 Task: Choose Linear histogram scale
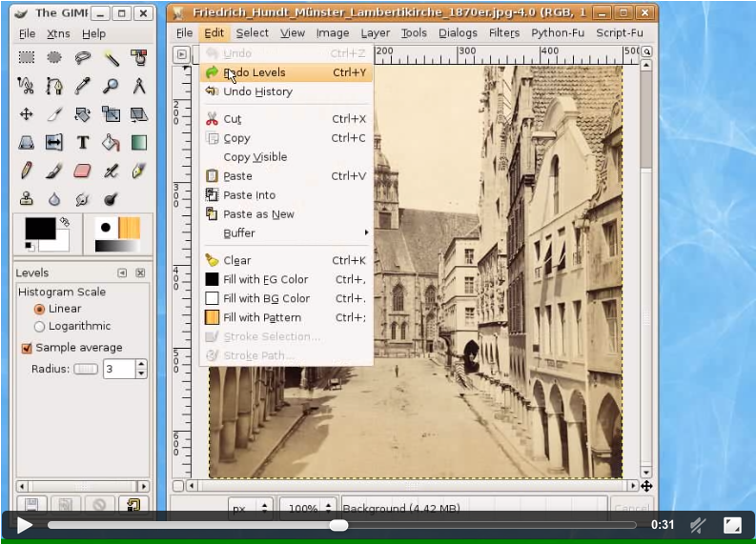pos(39,309)
